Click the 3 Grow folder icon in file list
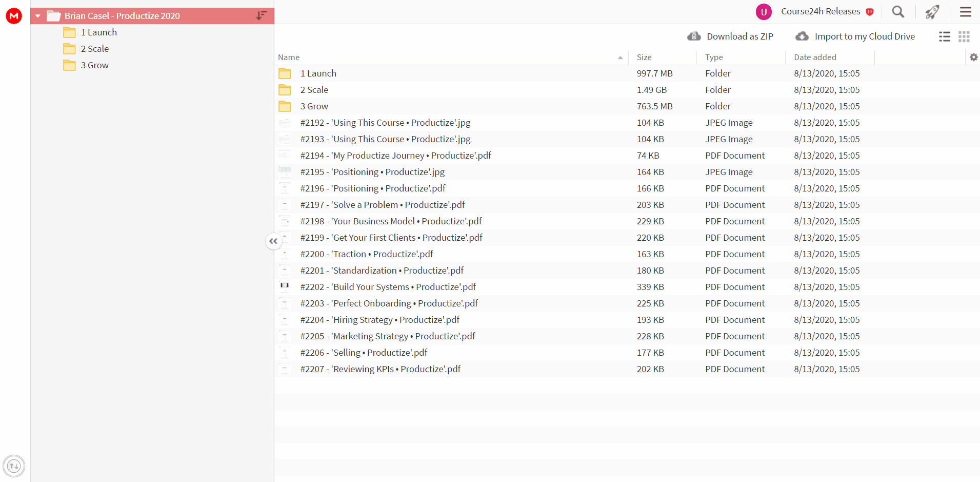Image resolution: width=980 pixels, height=482 pixels. (x=285, y=106)
